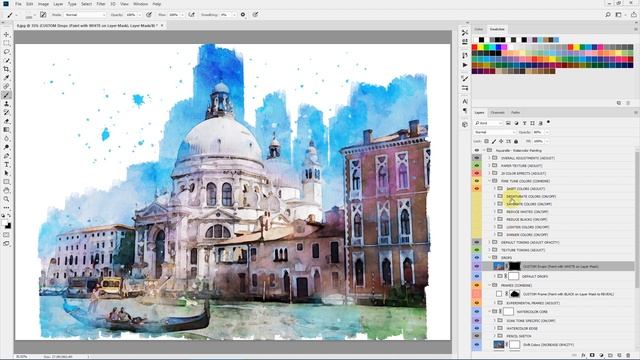Toggle visibility of OVERALL ADJUSTMENTS group

pos(477,158)
